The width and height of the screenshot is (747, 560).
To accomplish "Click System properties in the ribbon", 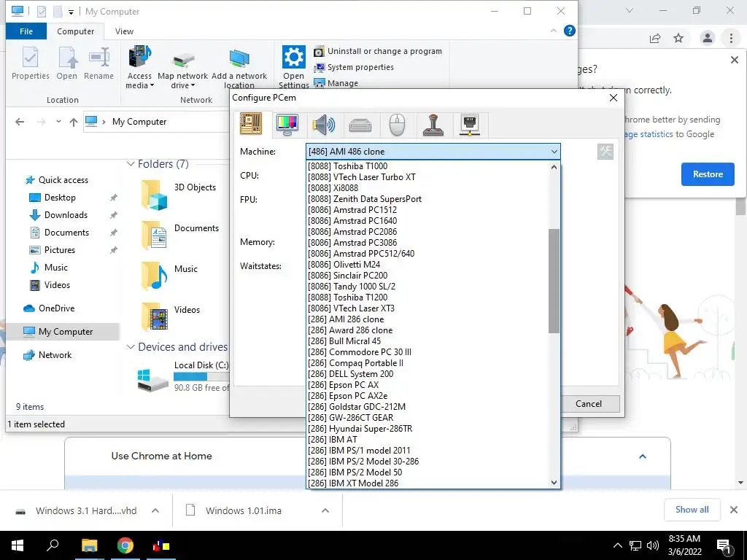I will click(354, 67).
